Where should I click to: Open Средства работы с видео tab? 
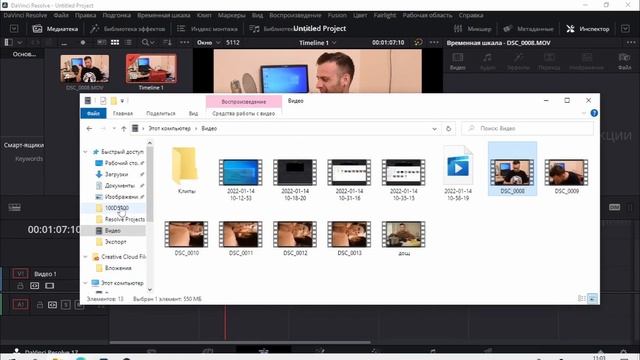(x=244, y=113)
